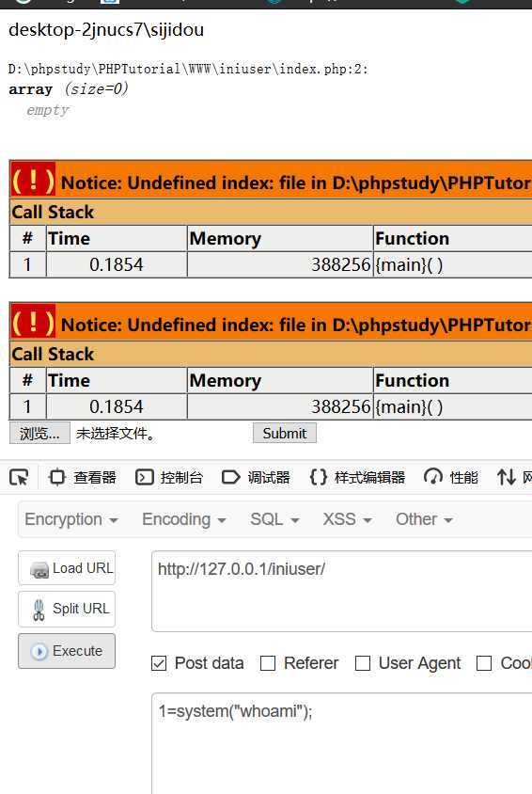Screen dimensions: 532x794
Task: Open the SQL dropdown menu
Action: (x=274, y=519)
